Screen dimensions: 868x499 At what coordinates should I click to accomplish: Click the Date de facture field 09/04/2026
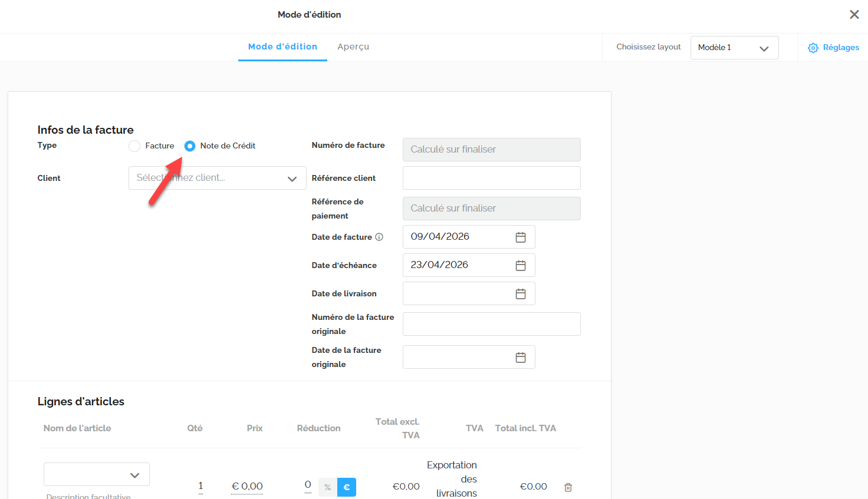(469, 237)
